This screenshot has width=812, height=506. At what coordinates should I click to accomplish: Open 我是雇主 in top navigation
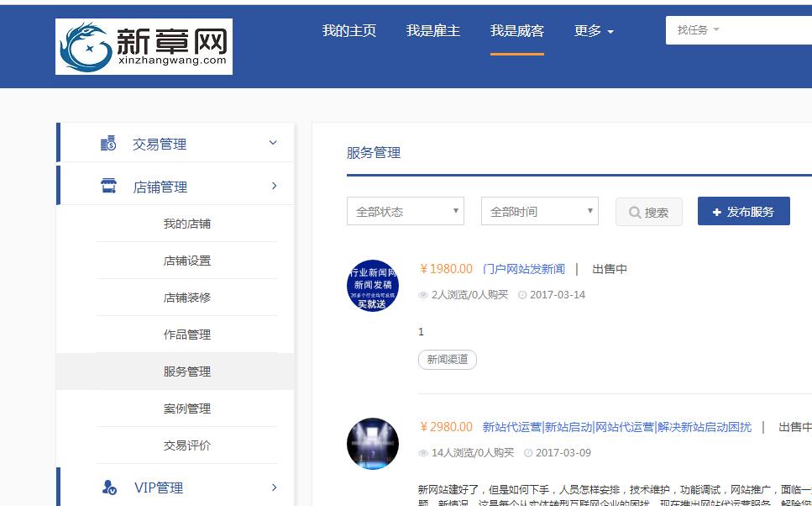(x=433, y=31)
